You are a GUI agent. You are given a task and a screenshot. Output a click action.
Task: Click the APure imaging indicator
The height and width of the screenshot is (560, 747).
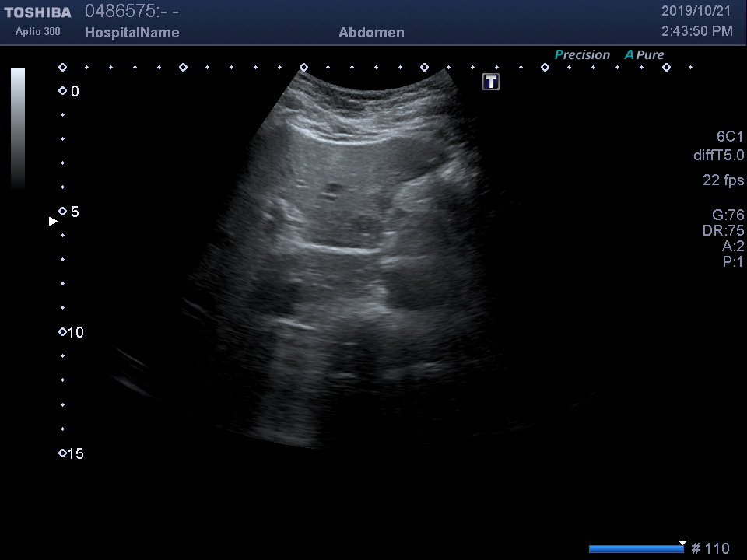[644, 55]
